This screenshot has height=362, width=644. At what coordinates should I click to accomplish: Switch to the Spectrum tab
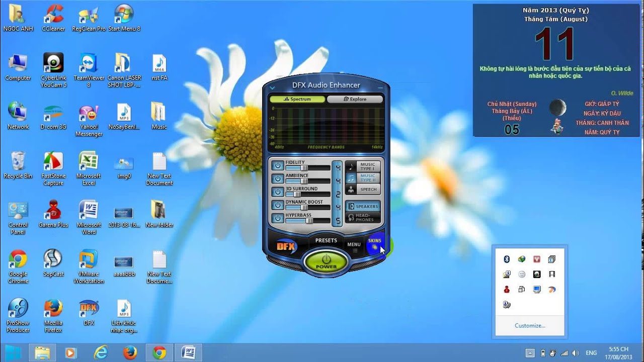pos(297,99)
